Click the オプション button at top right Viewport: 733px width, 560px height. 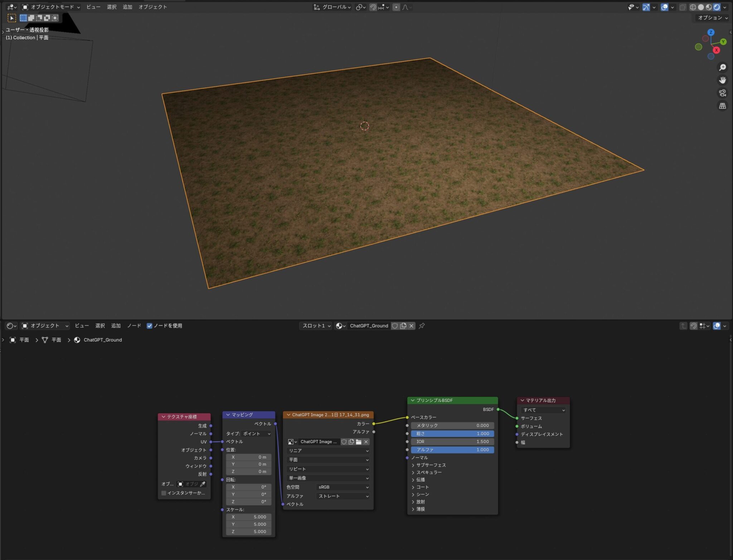click(x=712, y=18)
